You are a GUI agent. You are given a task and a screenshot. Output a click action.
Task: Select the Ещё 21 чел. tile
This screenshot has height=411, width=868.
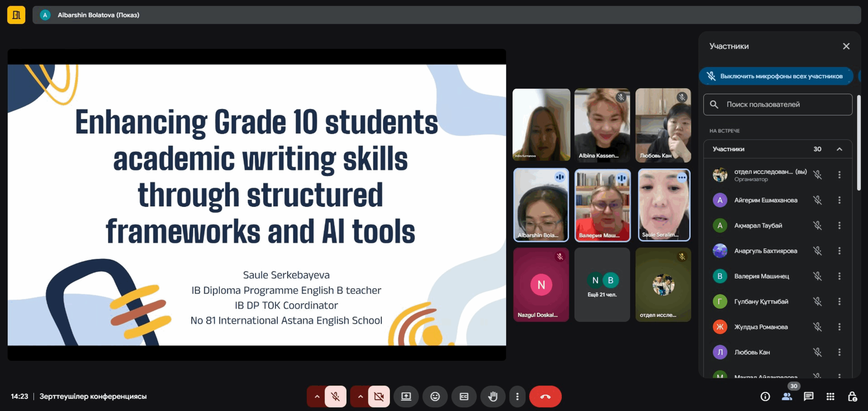(x=602, y=285)
